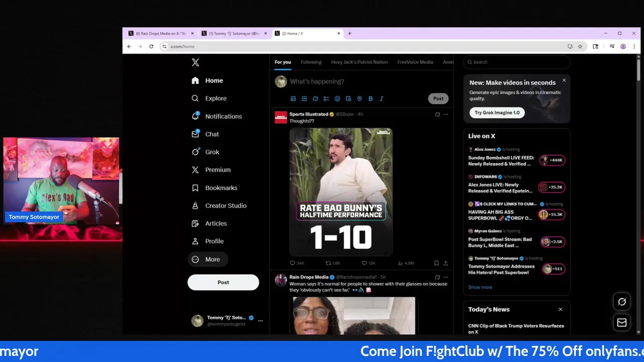The image size is (644, 362).
Task: Switch to Rain Drops Media browser tab
Action: click(160, 34)
